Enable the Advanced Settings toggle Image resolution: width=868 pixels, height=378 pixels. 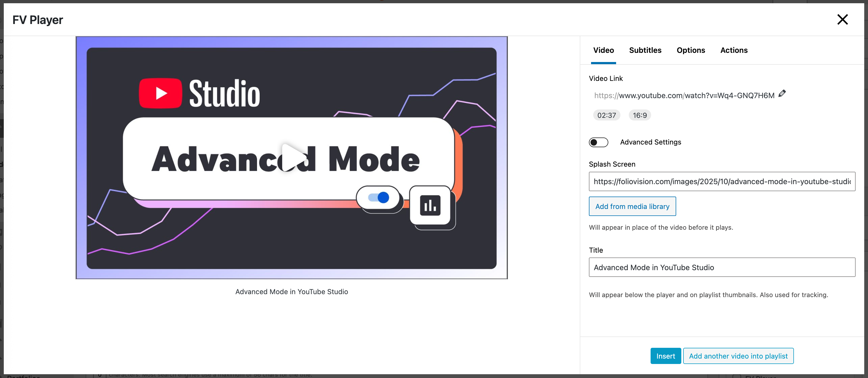598,142
